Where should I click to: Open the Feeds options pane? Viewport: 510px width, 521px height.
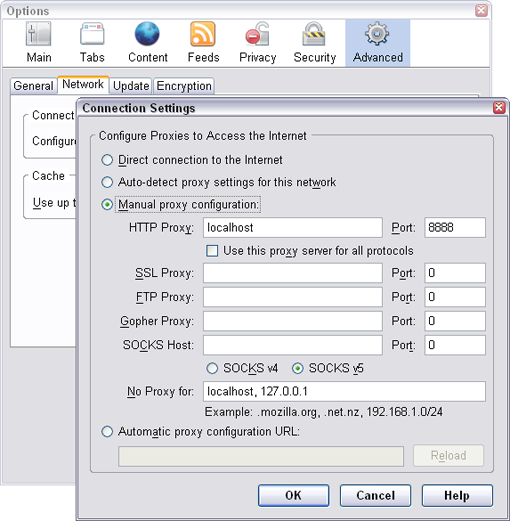203,43
